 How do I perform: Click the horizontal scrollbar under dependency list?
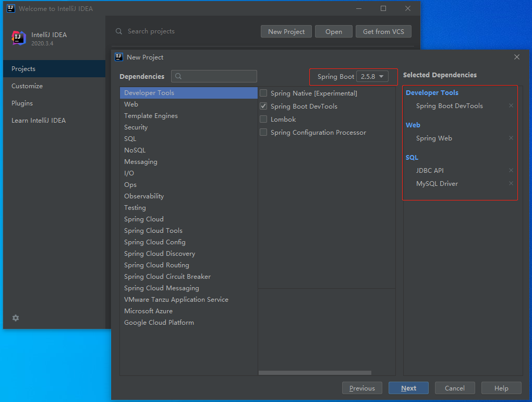coord(315,373)
